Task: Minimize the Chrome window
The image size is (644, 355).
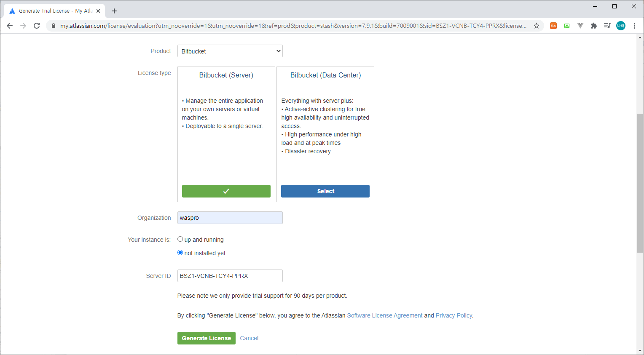Action: click(595, 6)
